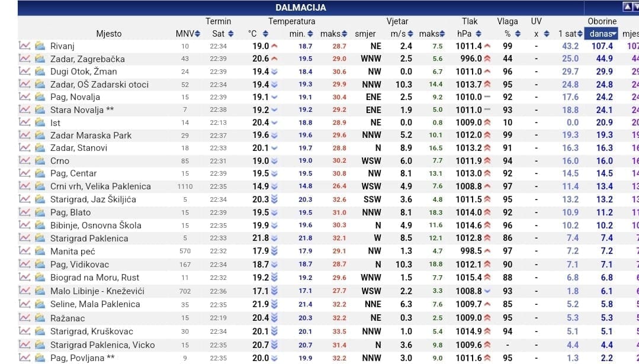Viewport: 639px width, 364px height.
Task: Open the graph icon for Pag, Novalja
Action: click(24, 96)
